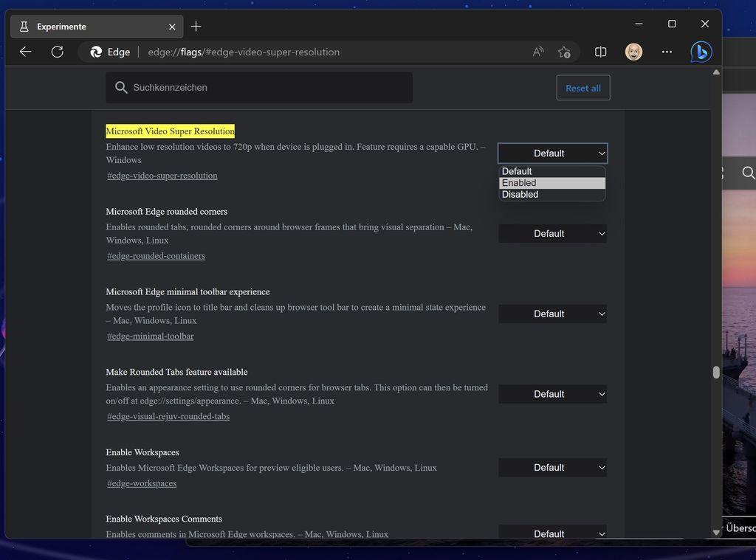Open the #edge-video-super-resolution link
Screen dimensions: 756x560
click(162, 176)
